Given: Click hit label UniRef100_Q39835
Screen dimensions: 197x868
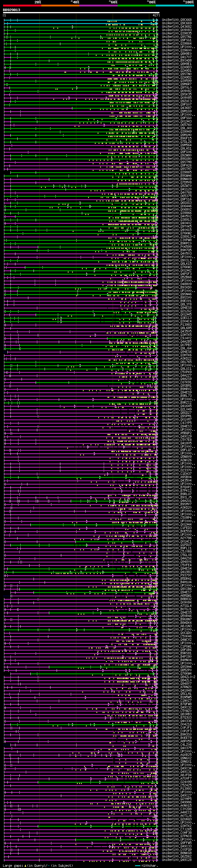Looking at the screenshot, I should coord(177,33).
